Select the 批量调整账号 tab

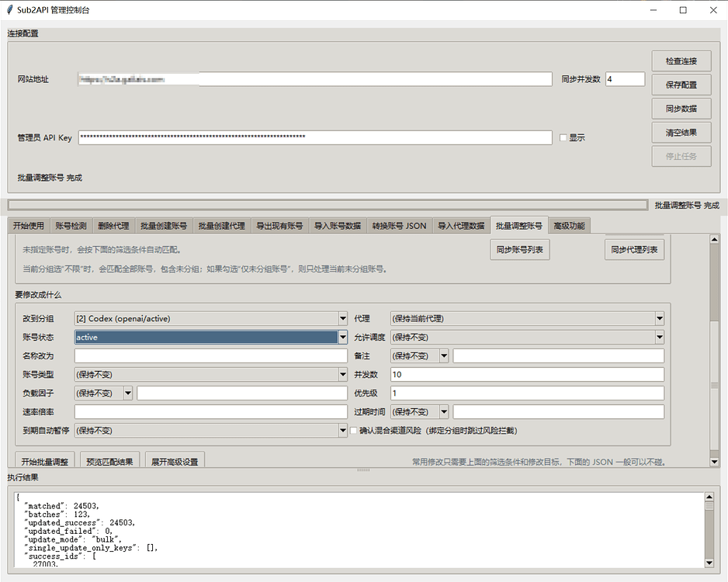[519, 226]
